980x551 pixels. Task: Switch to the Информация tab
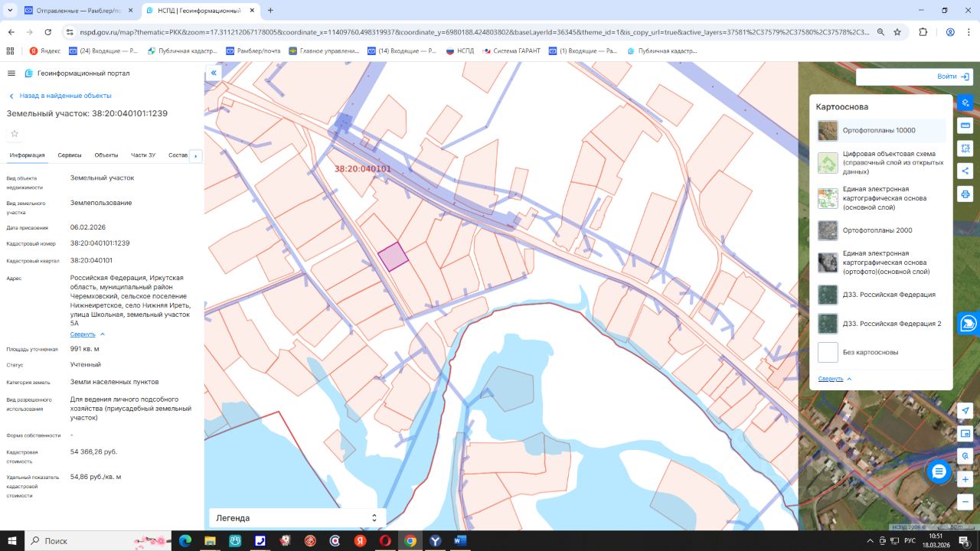click(27, 155)
